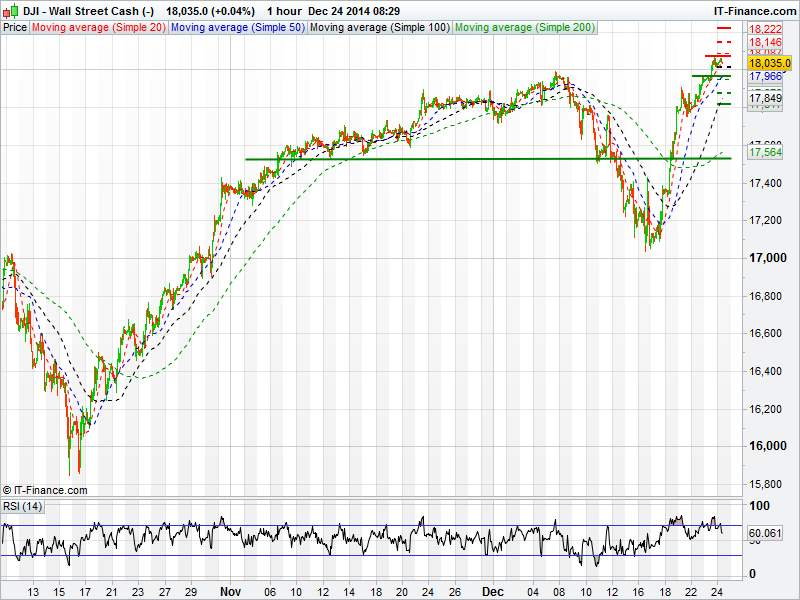
Task: Click the chart icon beside DJI title
Action: tap(10, 10)
